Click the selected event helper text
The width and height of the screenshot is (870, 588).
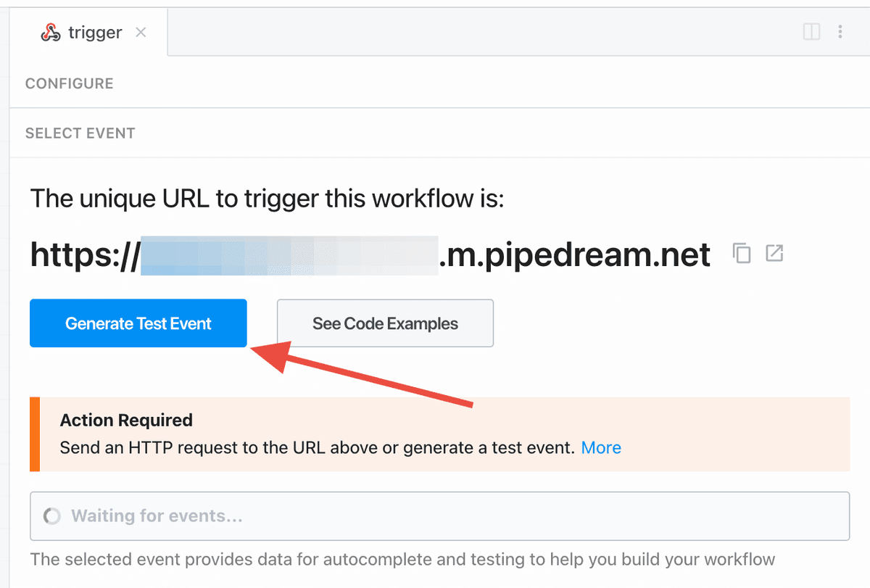(402, 559)
